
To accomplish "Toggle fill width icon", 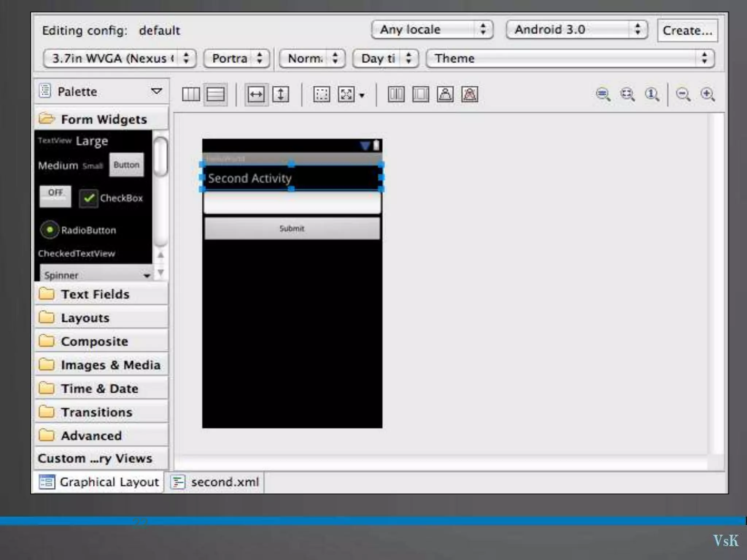I will [256, 94].
